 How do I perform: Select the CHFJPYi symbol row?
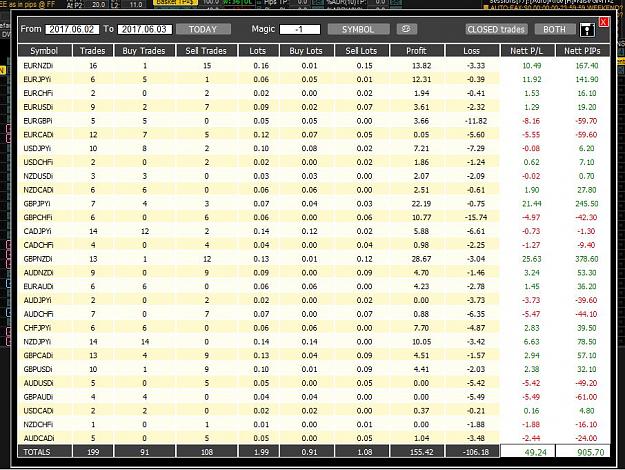coord(314,328)
